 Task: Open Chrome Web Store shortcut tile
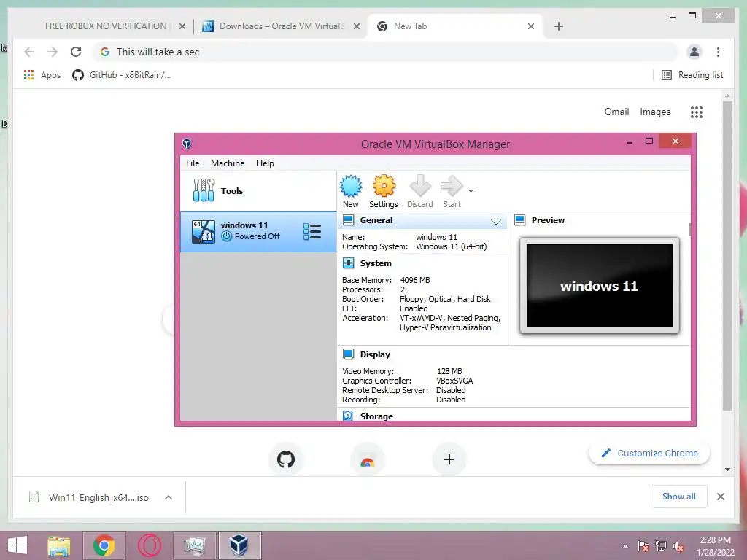pos(368,459)
